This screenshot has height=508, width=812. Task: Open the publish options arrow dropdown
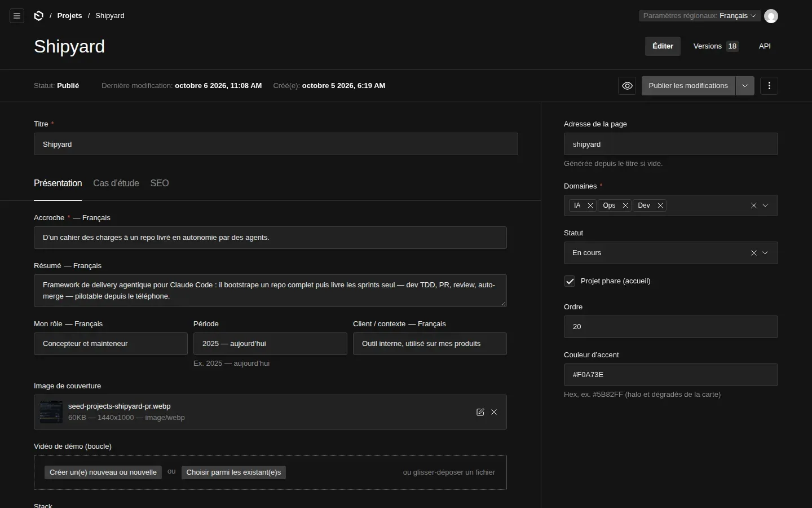point(745,86)
